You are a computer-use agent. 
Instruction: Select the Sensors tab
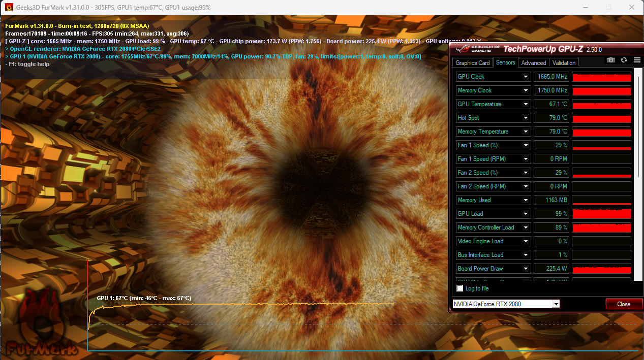pyautogui.click(x=505, y=62)
